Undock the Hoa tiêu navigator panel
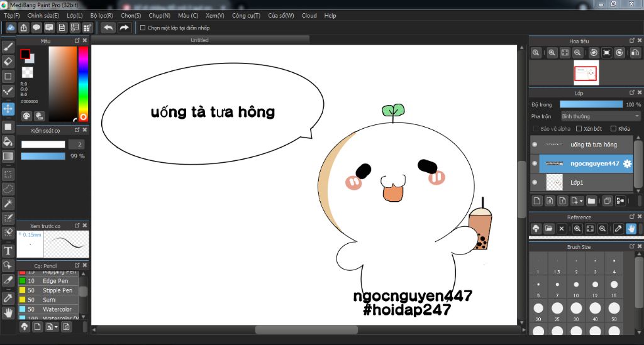 (x=632, y=41)
